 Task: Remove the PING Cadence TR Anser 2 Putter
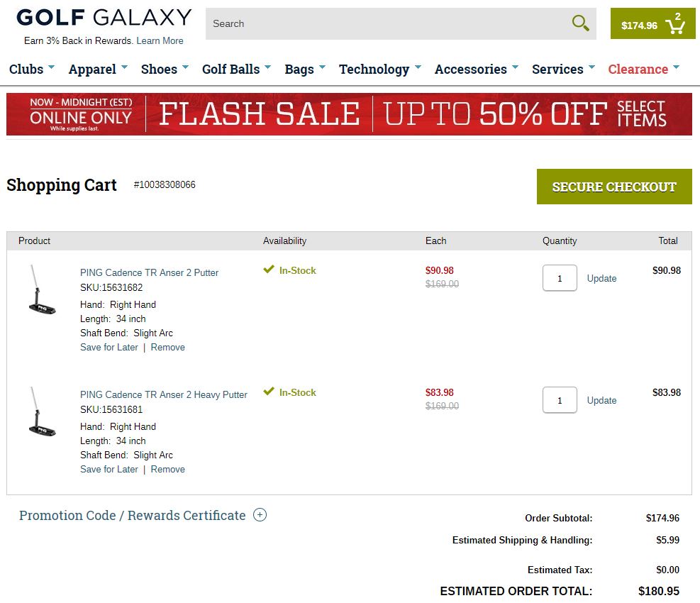click(x=168, y=347)
